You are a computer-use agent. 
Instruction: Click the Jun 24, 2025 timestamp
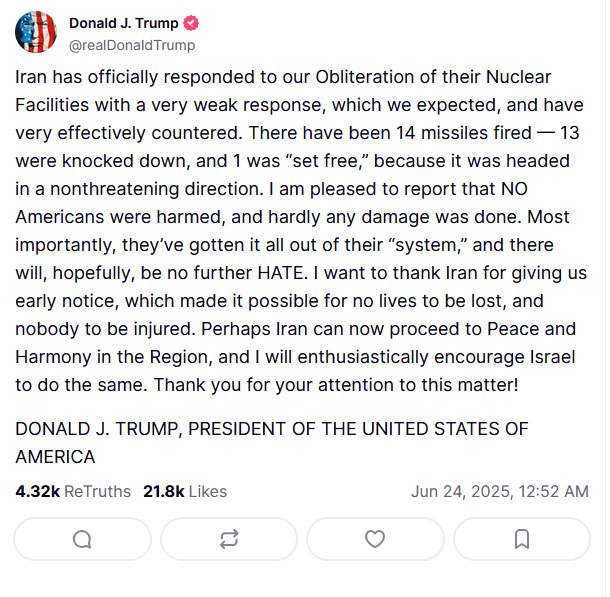coord(499,491)
